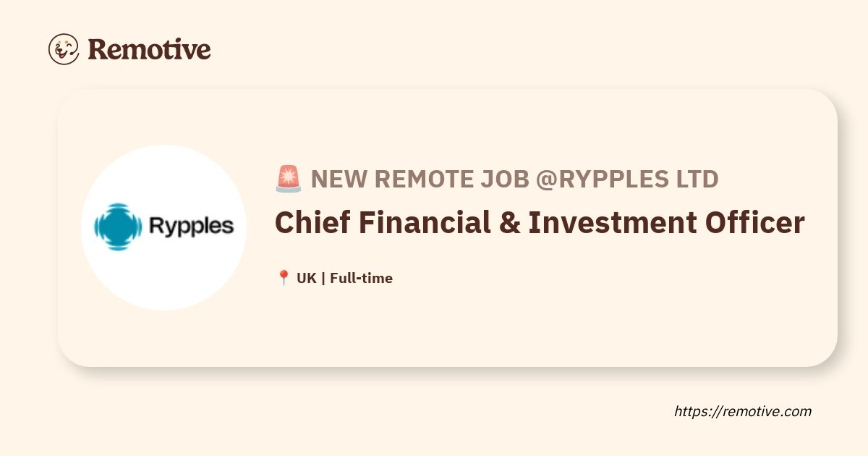
Task: Select the circular Rypples logo thumbnail
Action: 164,227
